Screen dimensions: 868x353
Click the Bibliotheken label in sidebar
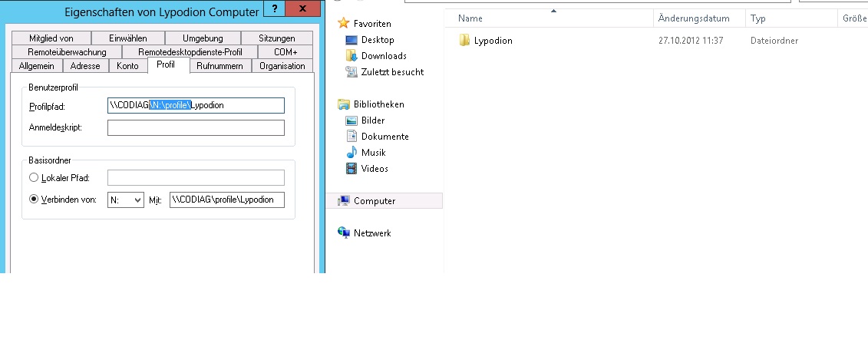tap(378, 104)
